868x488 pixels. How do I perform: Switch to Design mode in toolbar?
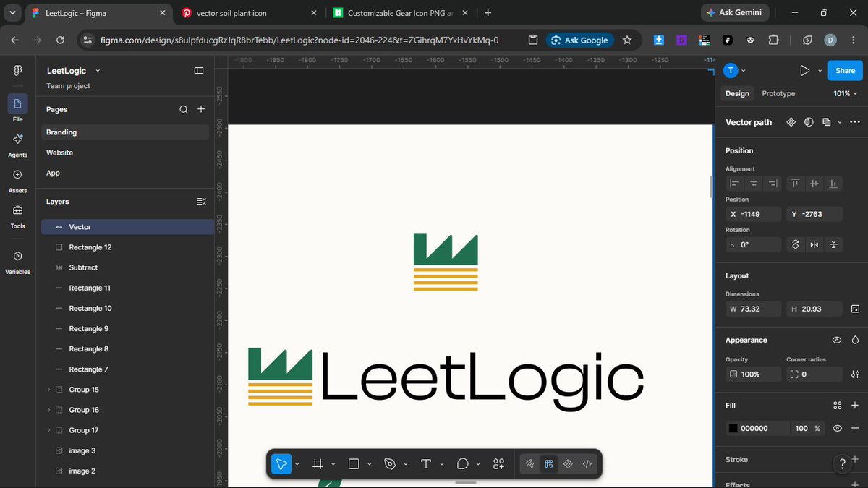click(x=549, y=463)
